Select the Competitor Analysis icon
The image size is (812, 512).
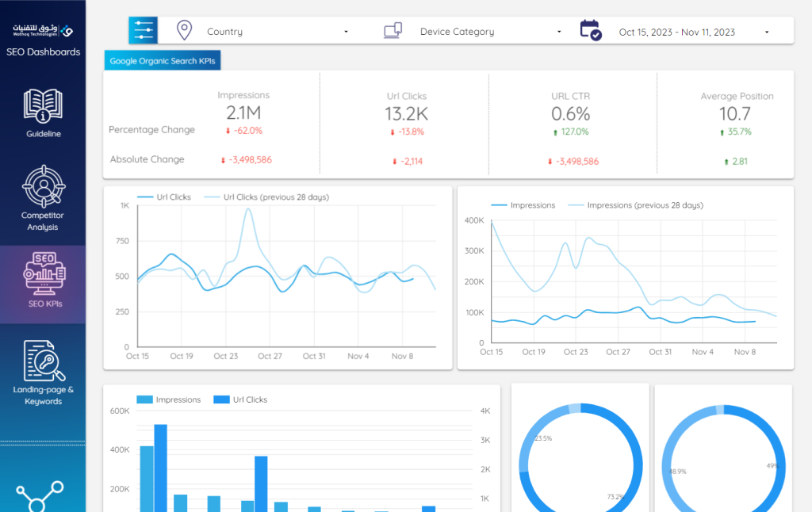click(43, 188)
